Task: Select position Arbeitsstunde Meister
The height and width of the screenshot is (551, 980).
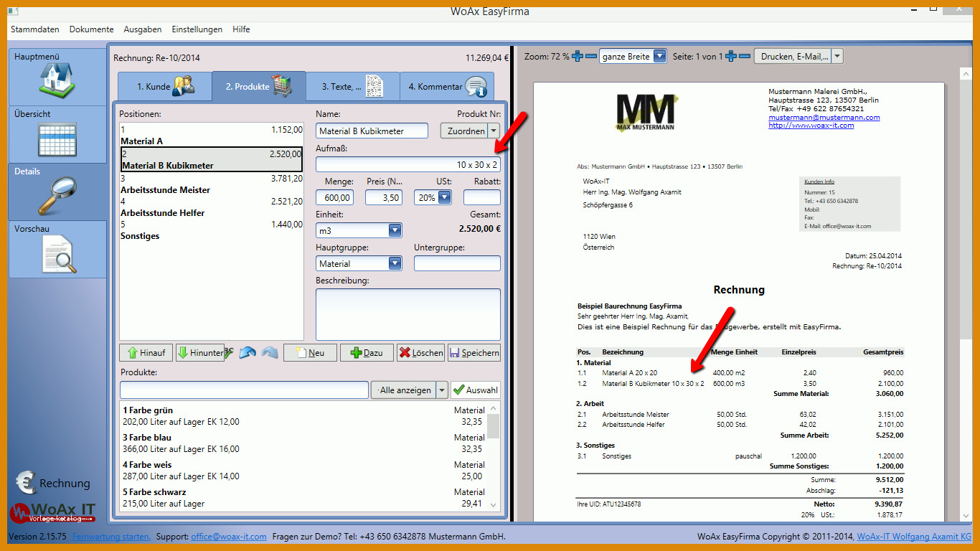Action: pos(212,184)
